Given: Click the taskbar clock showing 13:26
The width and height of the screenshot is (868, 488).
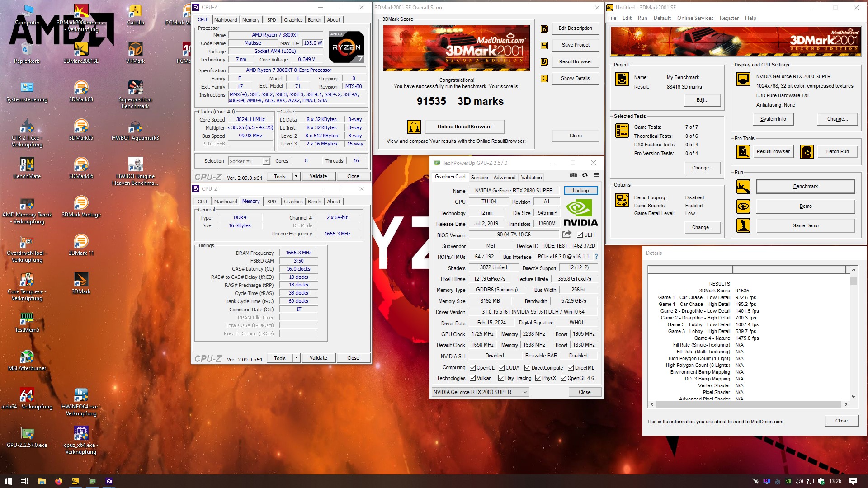Looking at the screenshot, I should pos(835,481).
